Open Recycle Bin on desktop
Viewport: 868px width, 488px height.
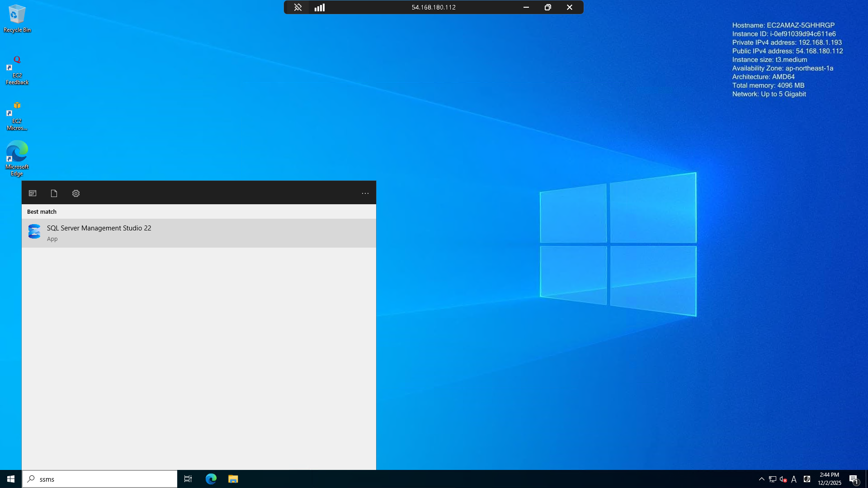(x=17, y=18)
